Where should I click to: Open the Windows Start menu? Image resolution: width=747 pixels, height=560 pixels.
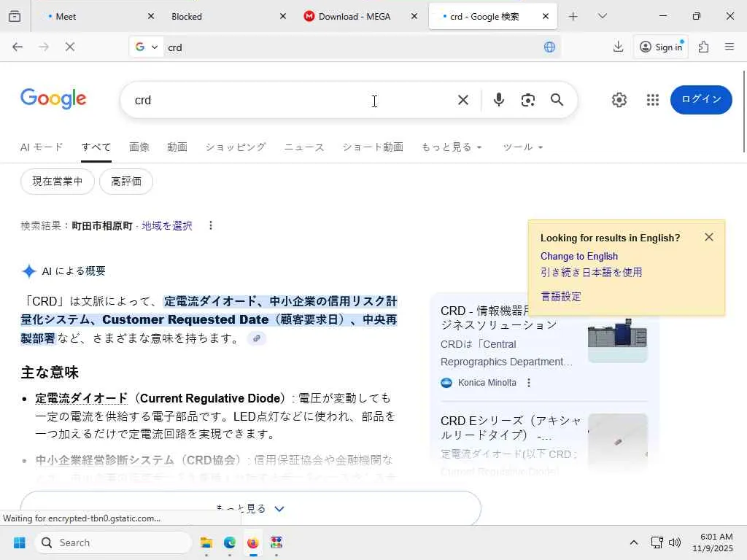pos(20,542)
